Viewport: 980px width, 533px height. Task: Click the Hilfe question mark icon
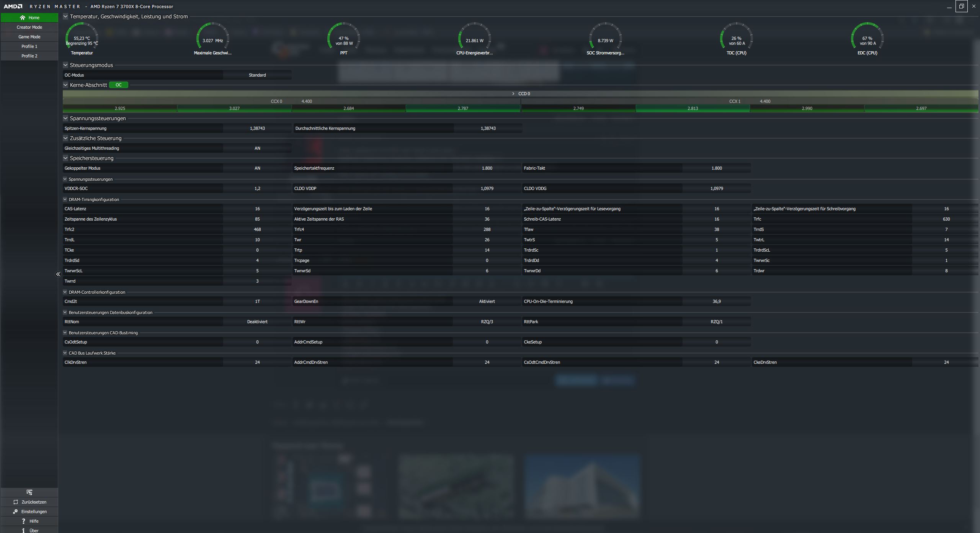(23, 521)
